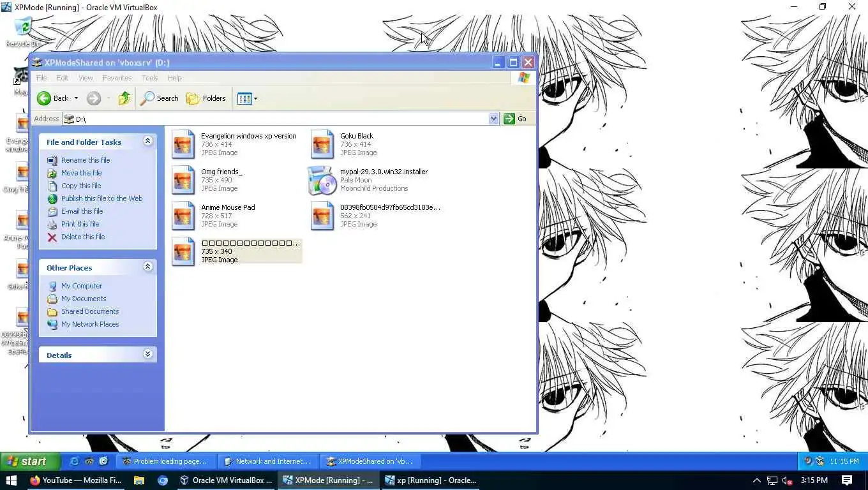Click the XP system tray clock 11:15 PM
Image resolution: width=868 pixels, height=490 pixels.
(x=844, y=461)
